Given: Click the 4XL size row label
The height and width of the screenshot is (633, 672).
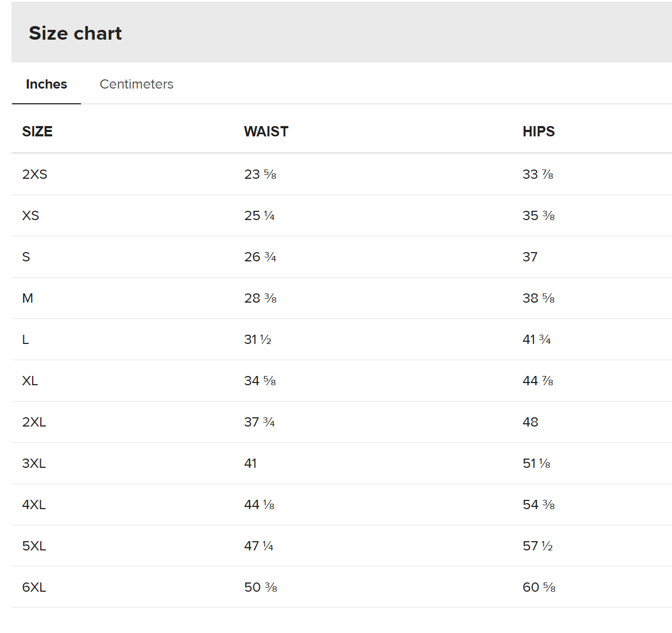Looking at the screenshot, I should click(34, 505).
